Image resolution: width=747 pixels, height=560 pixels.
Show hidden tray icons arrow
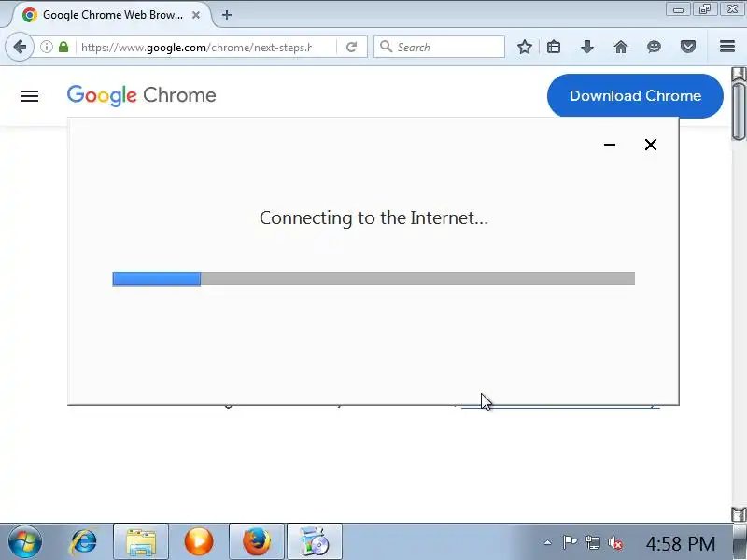point(548,542)
